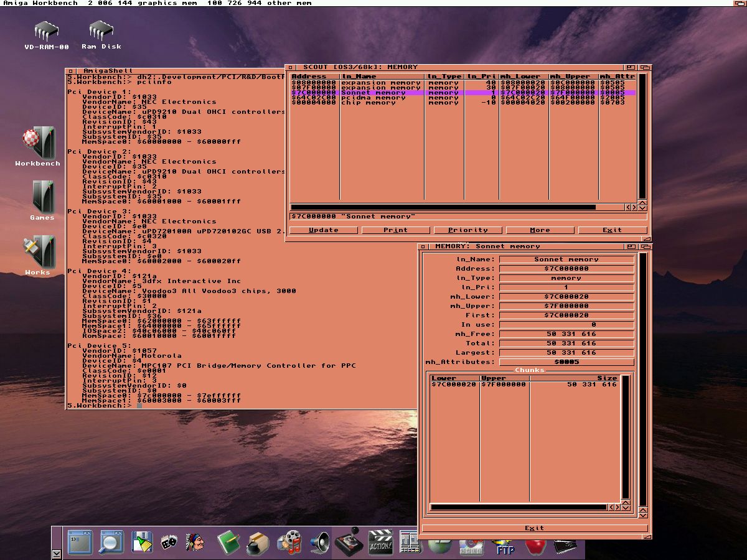Open the Games drive icon
Viewport: 747px width, 560px height.
click(x=42, y=197)
